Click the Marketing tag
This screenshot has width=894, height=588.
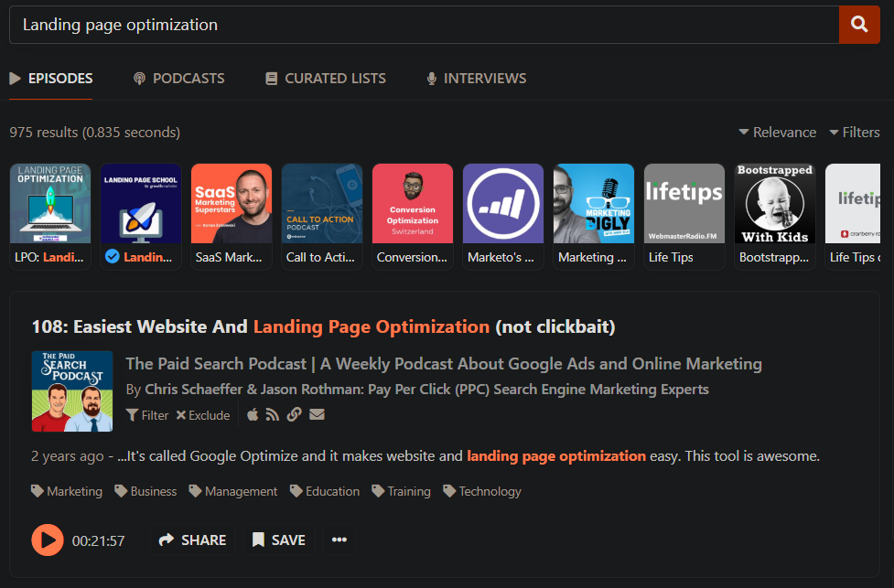point(67,491)
